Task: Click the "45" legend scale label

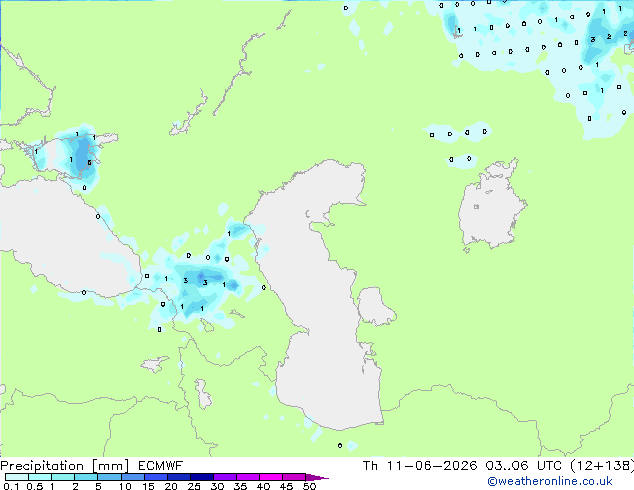Action: [x=286, y=486]
